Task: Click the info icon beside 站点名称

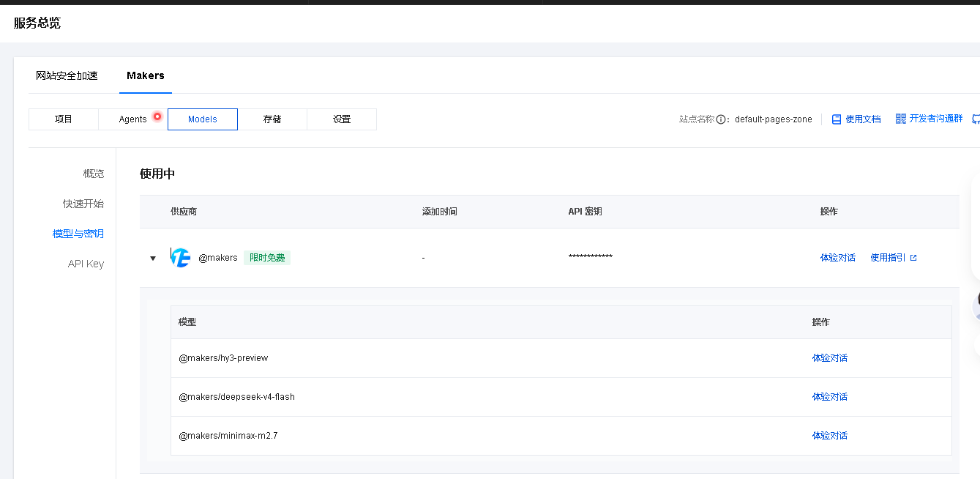Action: coord(720,119)
